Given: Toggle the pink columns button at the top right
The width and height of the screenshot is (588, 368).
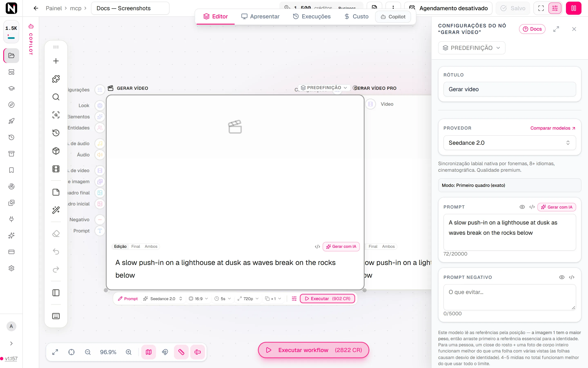Looking at the screenshot, I should point(574,8).
